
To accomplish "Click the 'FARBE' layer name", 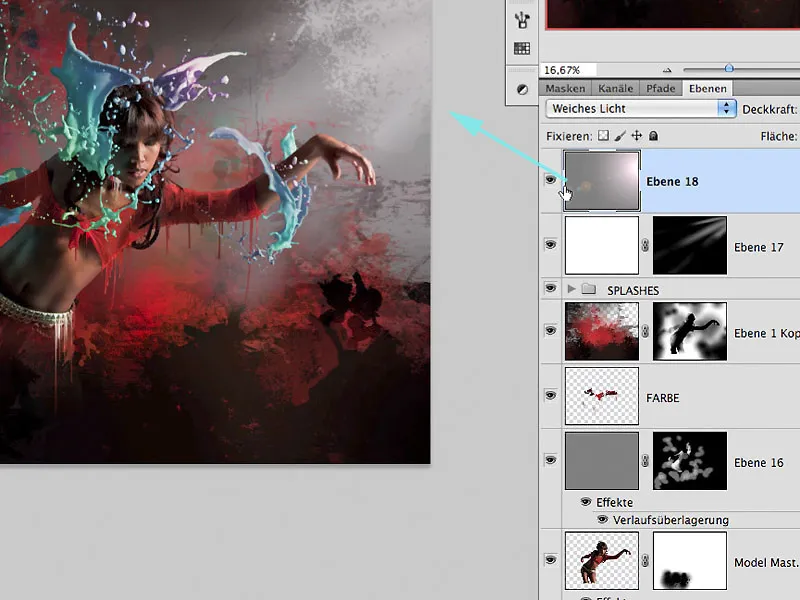I will (x=663, y=398).
